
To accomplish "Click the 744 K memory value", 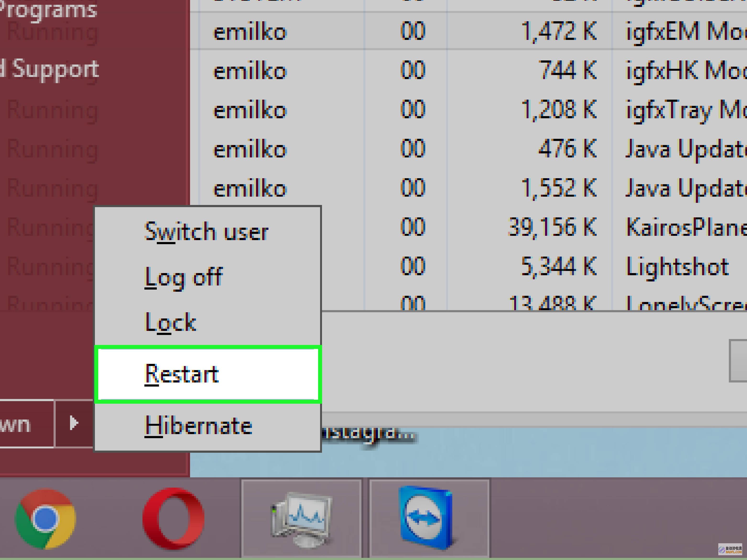I will click(568, 70).
